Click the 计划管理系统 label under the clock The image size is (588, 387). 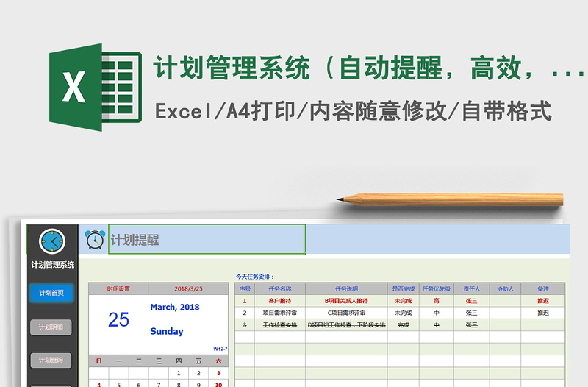coord(52,265)
